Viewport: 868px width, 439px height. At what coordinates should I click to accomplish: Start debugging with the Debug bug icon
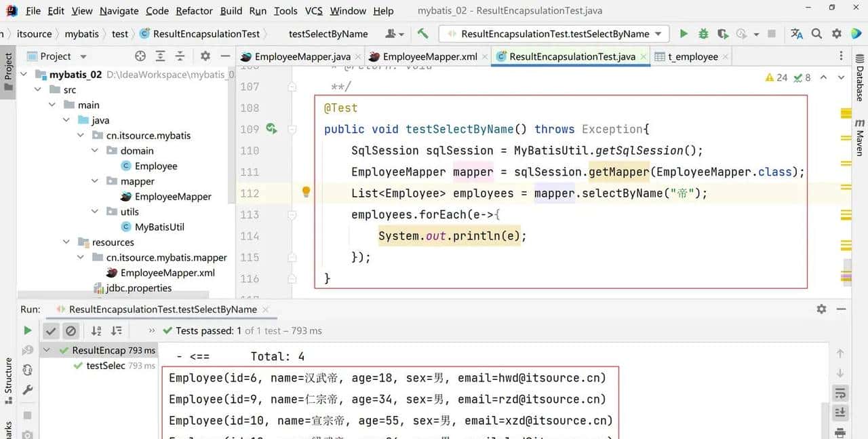pyautogui.click(x=703, y=34)
